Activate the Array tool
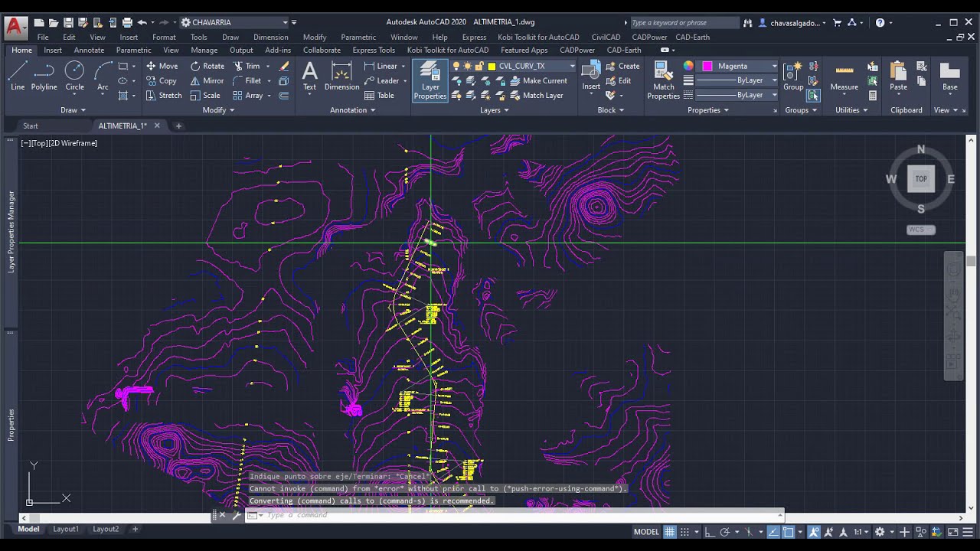The height and width of the screenshot is (551, 980). [x=247, y=96]
